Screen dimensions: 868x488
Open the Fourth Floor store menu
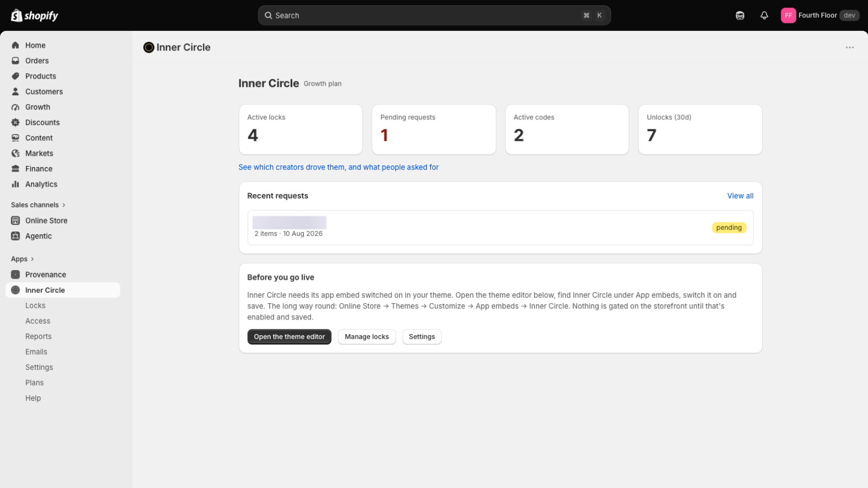pyautogui.click(x=820, y=16)
